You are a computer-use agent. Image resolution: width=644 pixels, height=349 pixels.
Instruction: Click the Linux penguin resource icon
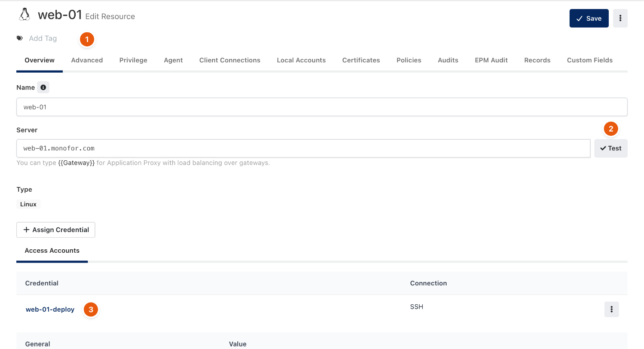25,15
